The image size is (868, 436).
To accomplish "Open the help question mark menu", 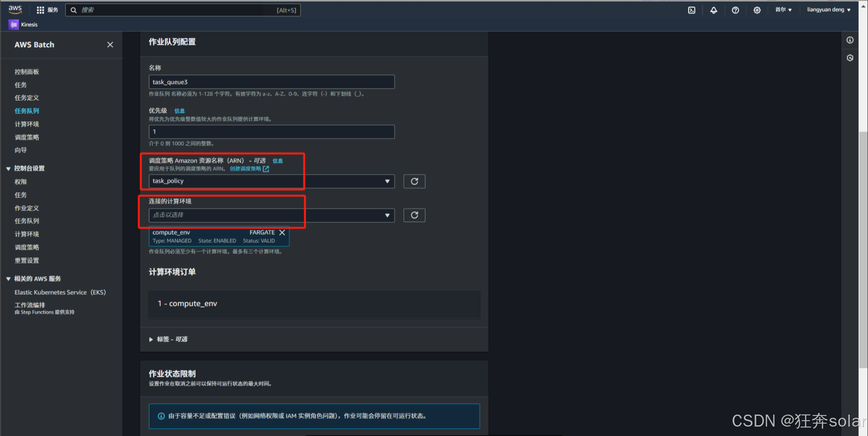I will coord(735,10).
